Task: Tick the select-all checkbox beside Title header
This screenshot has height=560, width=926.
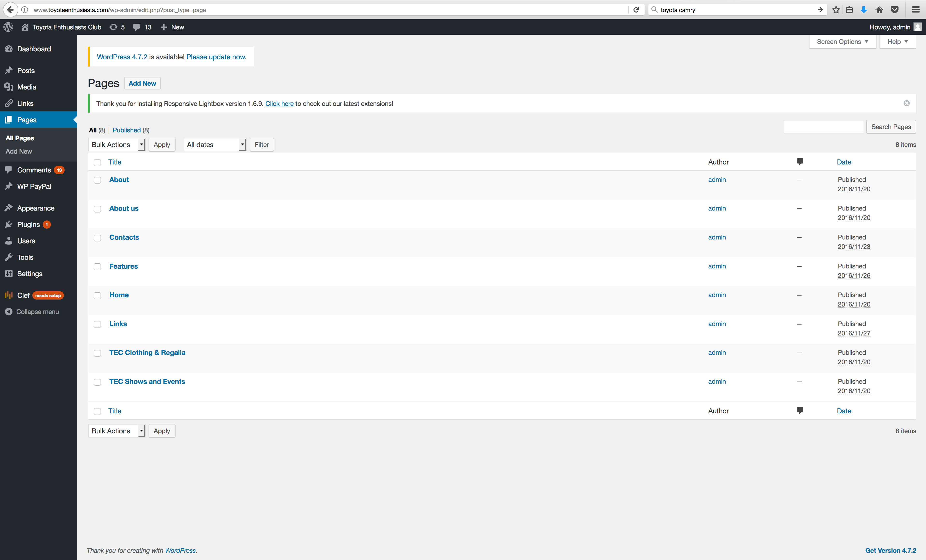Action: 97,162
